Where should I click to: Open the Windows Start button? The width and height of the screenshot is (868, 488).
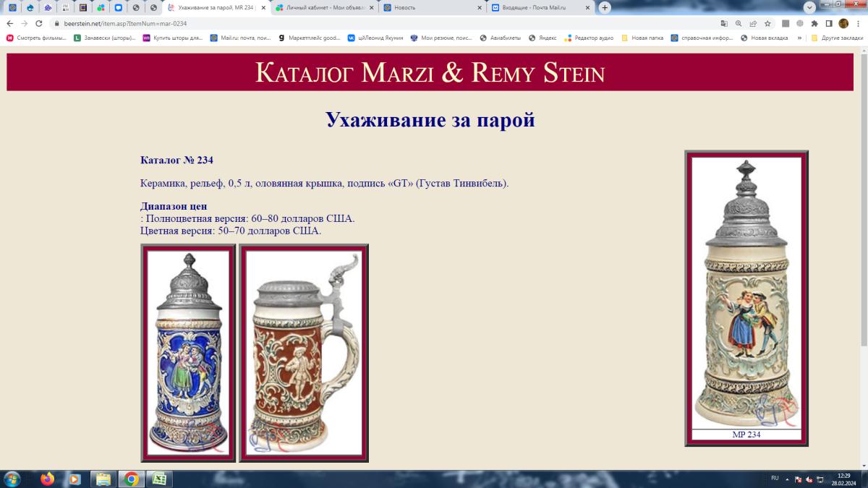[12, 479]
